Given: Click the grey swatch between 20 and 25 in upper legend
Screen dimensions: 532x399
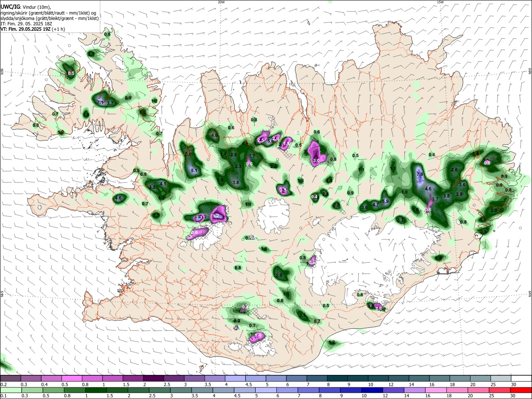Looking at the screenshot, I should 480,378.
